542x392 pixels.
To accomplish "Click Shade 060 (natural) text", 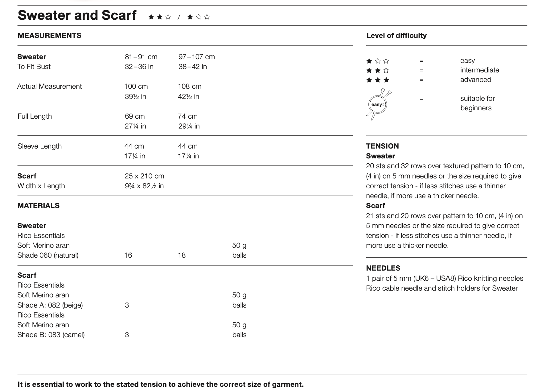I will point(48,255).
